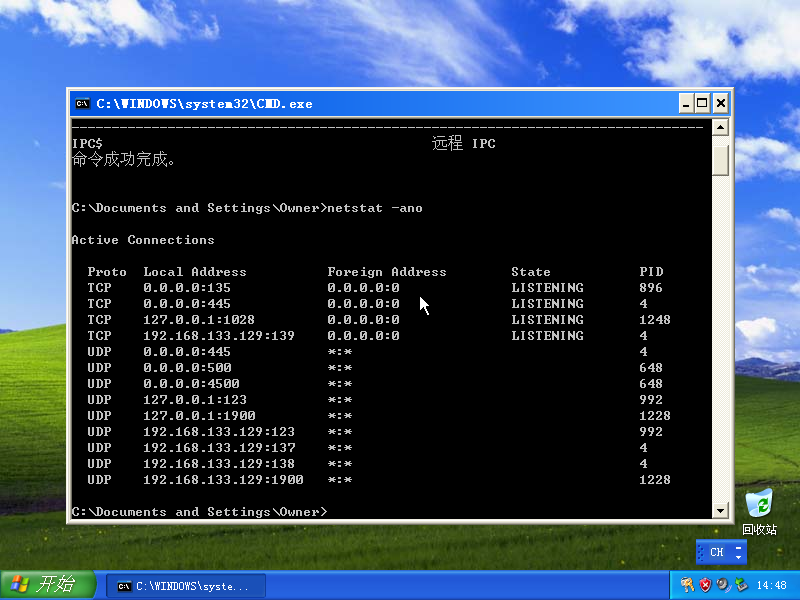The width and height of the screenshot is (800, 600).
Task: Click local address 127.0.0.1:1028
Action: tap(198, 320)
